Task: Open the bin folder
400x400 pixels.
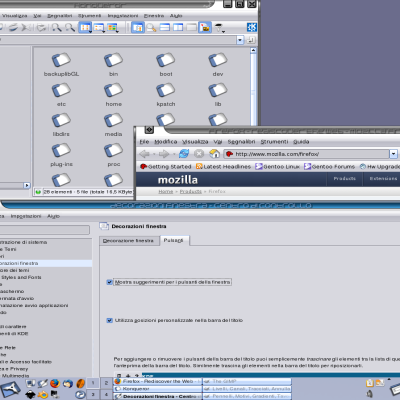Action: [x=113, y=65]
